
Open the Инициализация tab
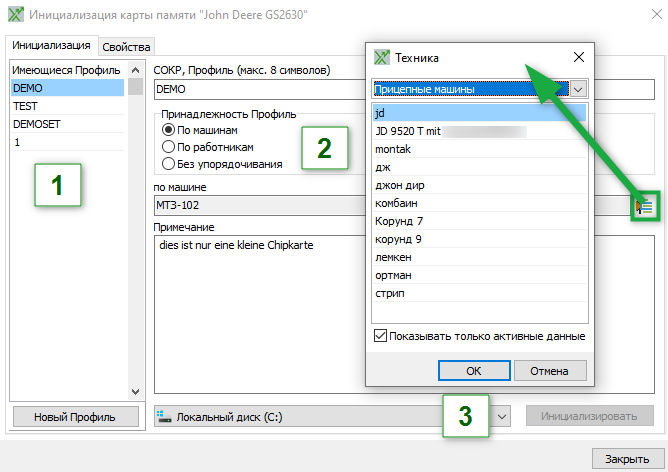click(51, 45)
